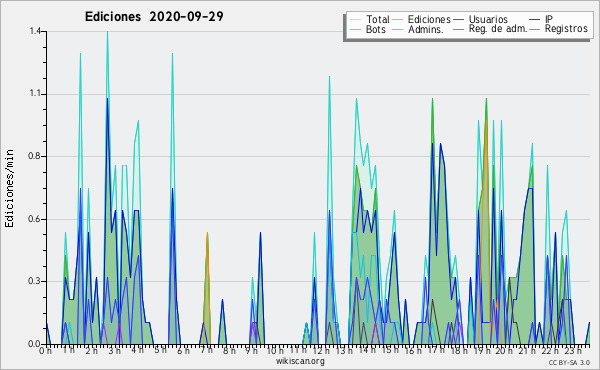
Task: Click the 0.0 y-axis value
Action: coord(35,344)
